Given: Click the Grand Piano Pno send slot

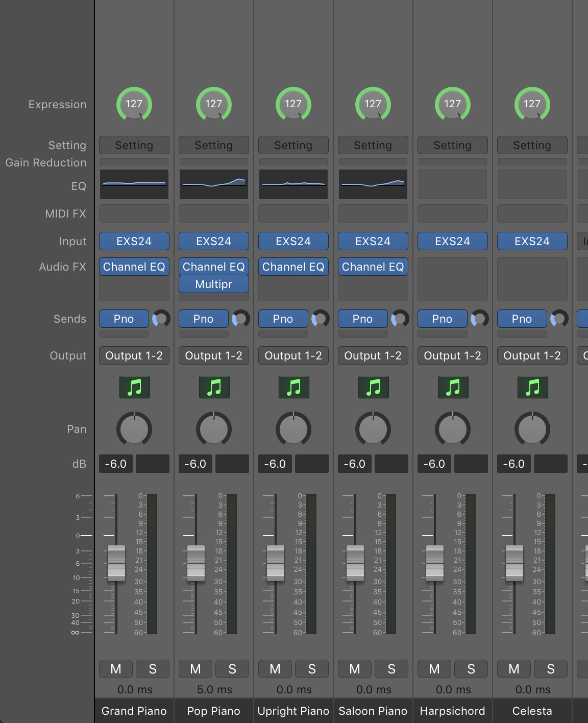Looking at the screenshot, I should click(124, 319).
